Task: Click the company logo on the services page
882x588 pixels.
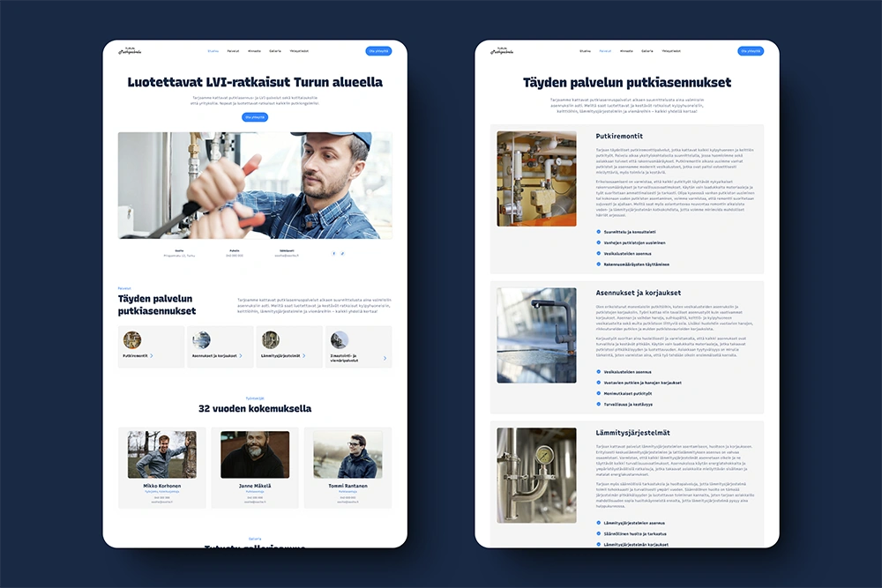Action: pyautogui.click(x=502, y=51)
